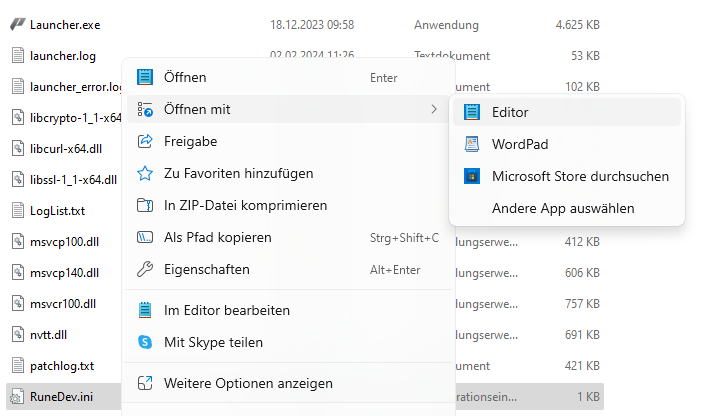Click the Microsoft Store icon
This screenshot has width=712, height=416.
click(x=472, y=176)
